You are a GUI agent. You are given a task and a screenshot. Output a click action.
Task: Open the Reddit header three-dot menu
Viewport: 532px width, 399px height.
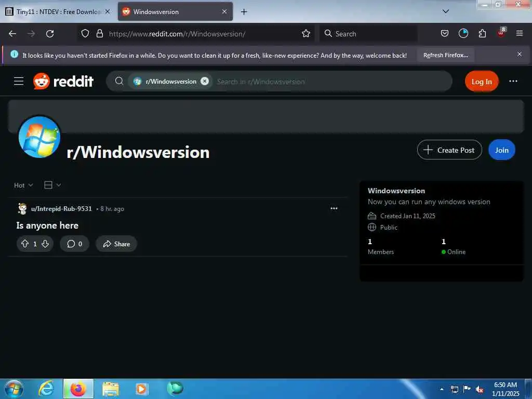pos(513,81)
